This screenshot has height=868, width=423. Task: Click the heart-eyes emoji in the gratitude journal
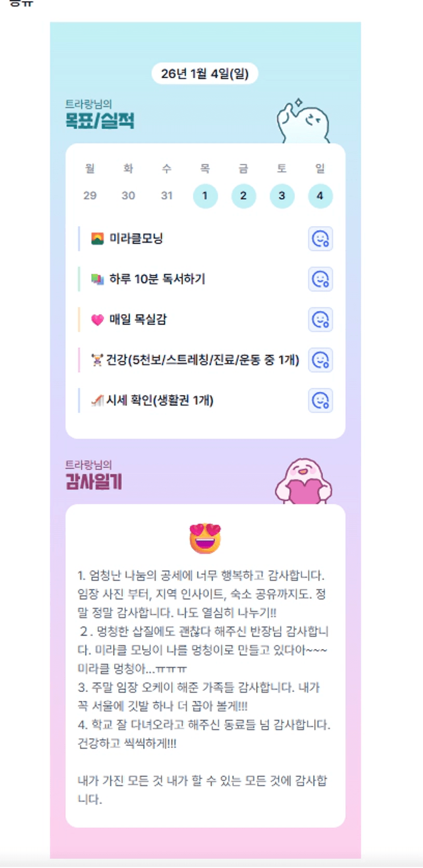[x=205, y=538]
